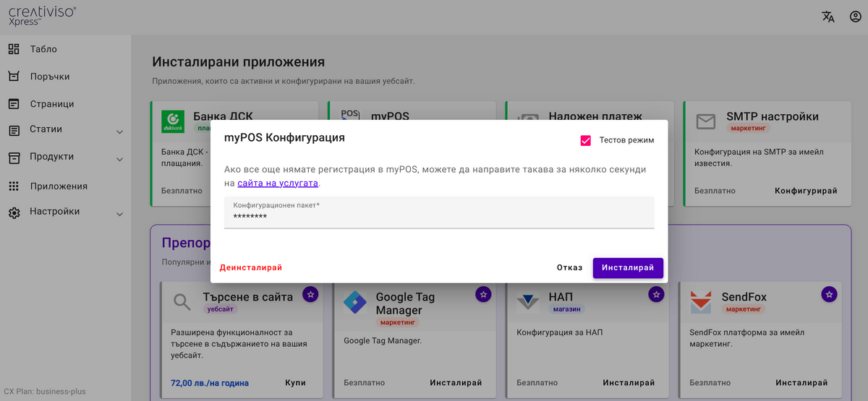Click the Статии articles icon
The height and width of the screenshot is (401, 868).
click(14, 131)
